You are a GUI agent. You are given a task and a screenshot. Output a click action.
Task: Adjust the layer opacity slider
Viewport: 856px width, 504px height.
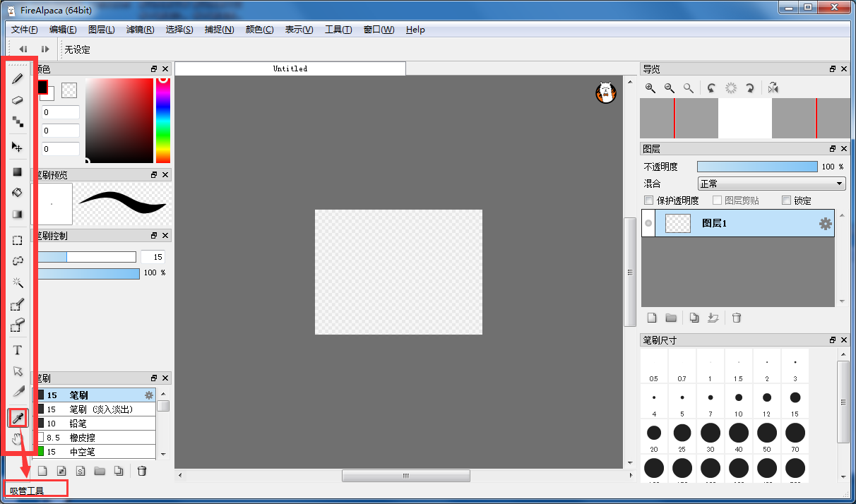pyautogui.click(x=757, y=166)
